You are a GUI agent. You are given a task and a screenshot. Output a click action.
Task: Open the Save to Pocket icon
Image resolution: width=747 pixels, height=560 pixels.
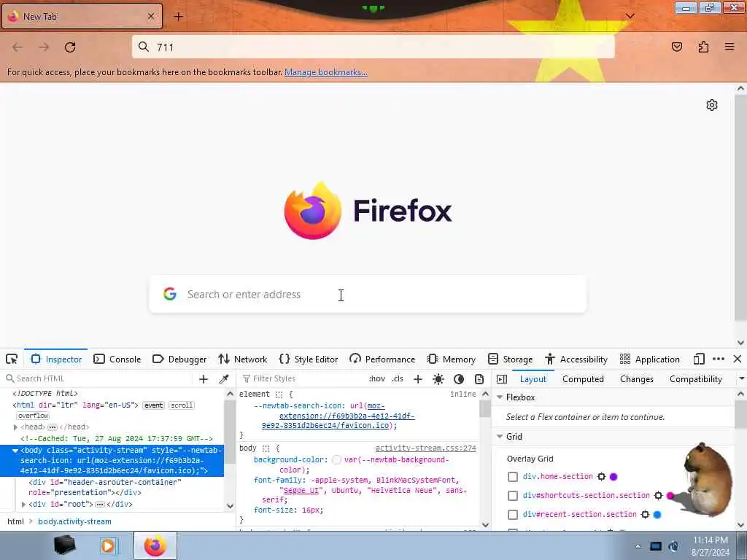tap(677, 47)
